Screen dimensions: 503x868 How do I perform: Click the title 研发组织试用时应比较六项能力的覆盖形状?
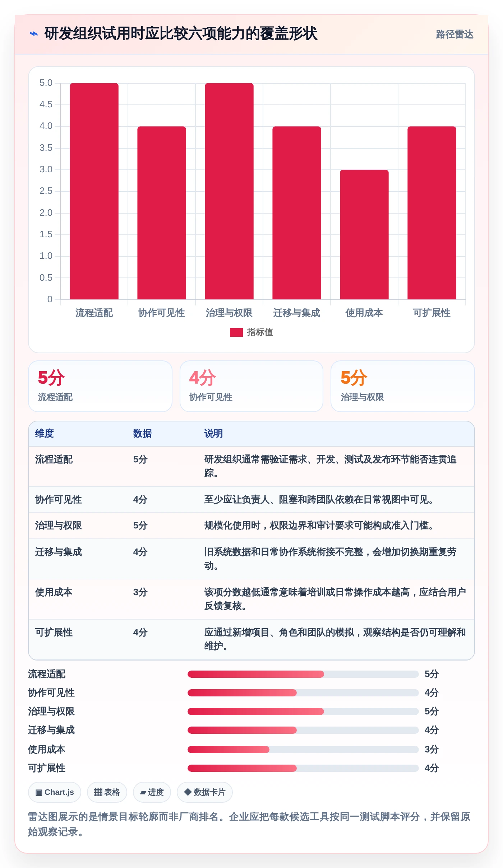point(181,34)
